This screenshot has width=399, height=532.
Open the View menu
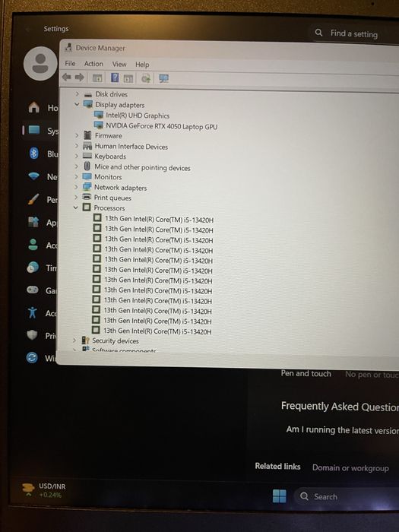tap(119, 64)
